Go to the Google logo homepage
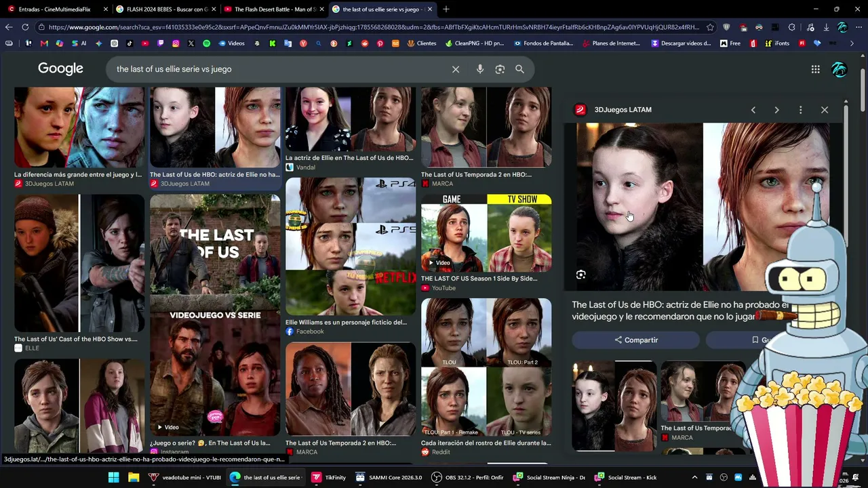Screen dimensions: 868x488 60,68
